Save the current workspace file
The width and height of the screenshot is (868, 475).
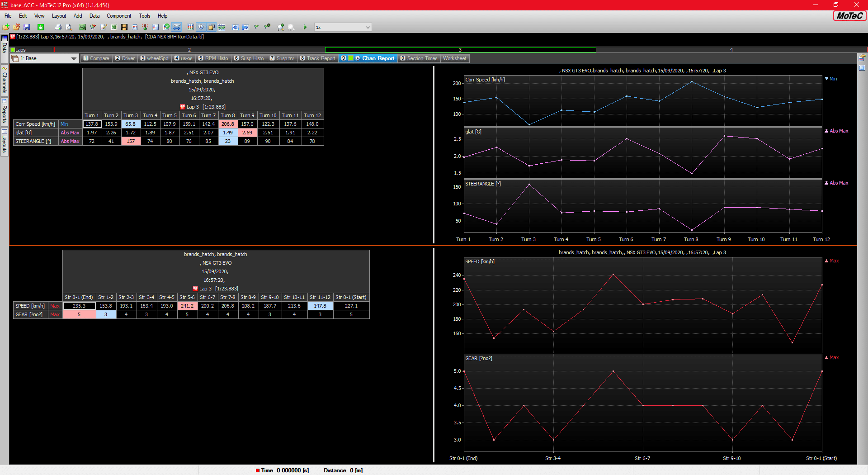[x=27, y=27]
